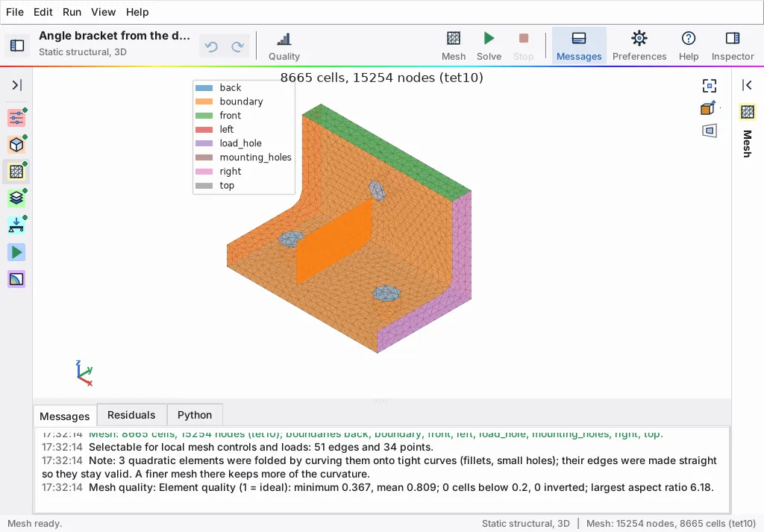Viewport: 764px width, 532px height.
Task: Click the vertical Mesh label in right panel
Action: coord(748,144)
